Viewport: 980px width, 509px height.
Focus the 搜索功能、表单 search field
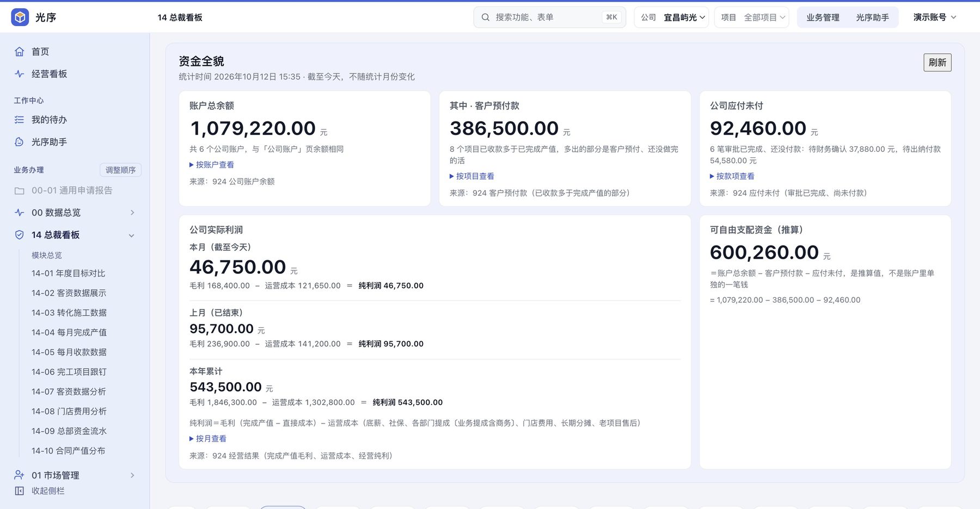[x=549, y=17]
